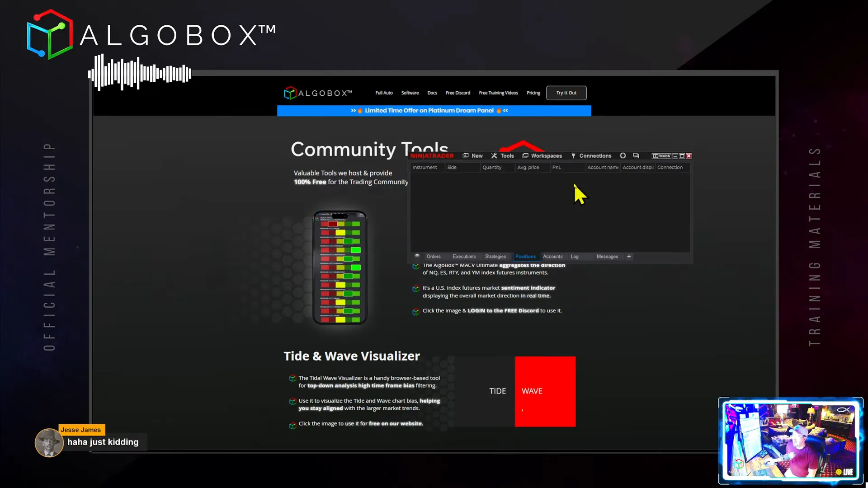
Task: Open the Software navigation link
Action: [x=410, y=93]
